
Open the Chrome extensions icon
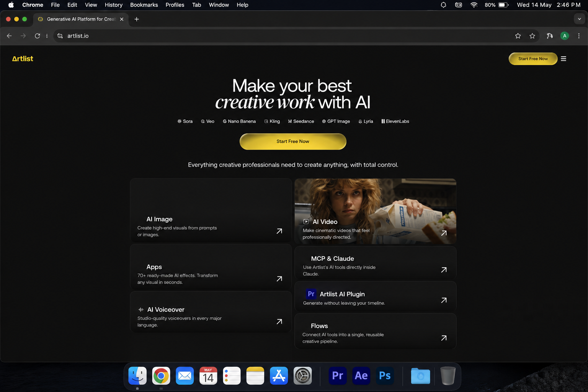click(x=550, y=36)
